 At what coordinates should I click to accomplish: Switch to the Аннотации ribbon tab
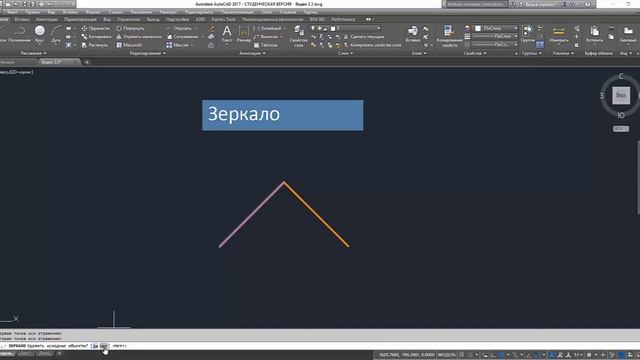[47, 19]
